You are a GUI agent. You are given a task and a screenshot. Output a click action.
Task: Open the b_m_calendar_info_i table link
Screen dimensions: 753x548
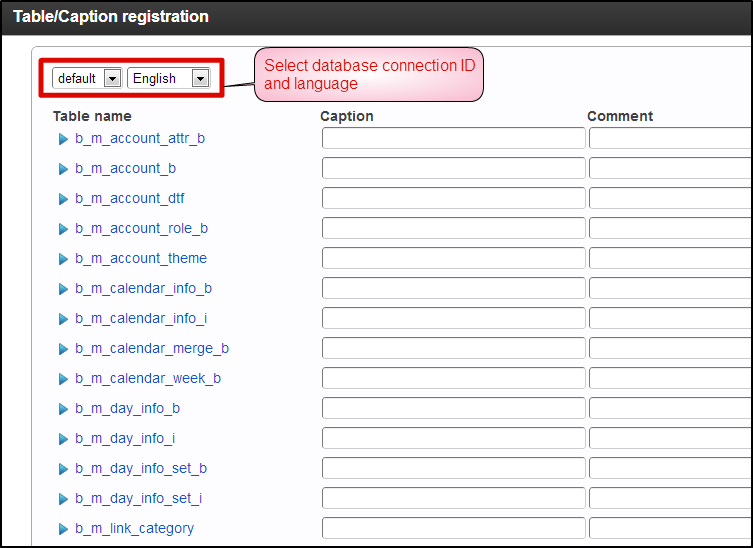[141, 318]
